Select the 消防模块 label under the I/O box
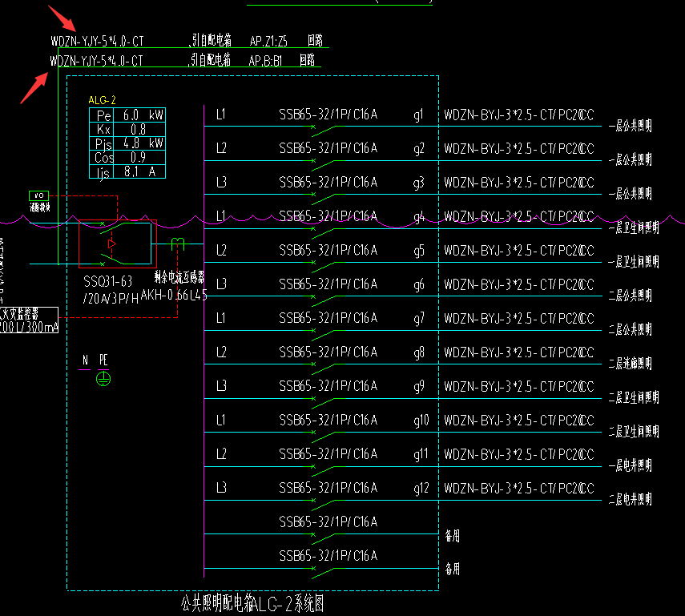Image resolution: width=685 pixels, height=616 pixels. pos(40,207)
